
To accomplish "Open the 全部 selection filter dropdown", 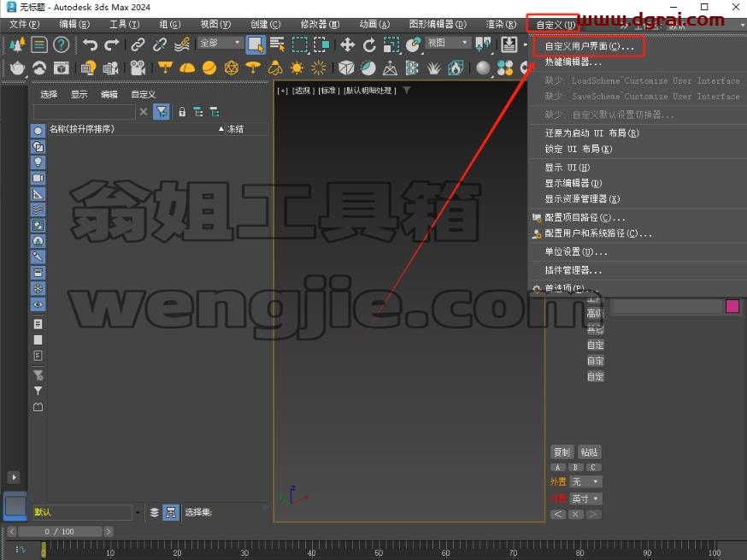I will tap(220, 43).
